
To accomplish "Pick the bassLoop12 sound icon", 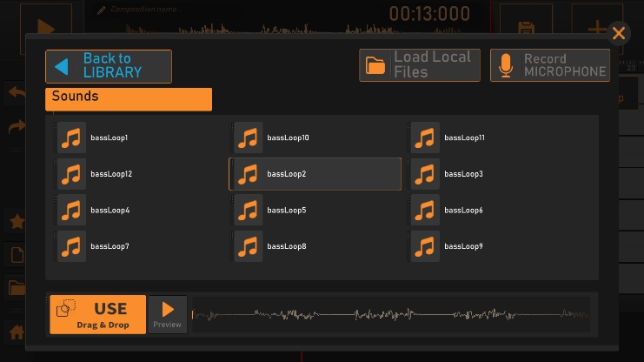I will (72, 174).
